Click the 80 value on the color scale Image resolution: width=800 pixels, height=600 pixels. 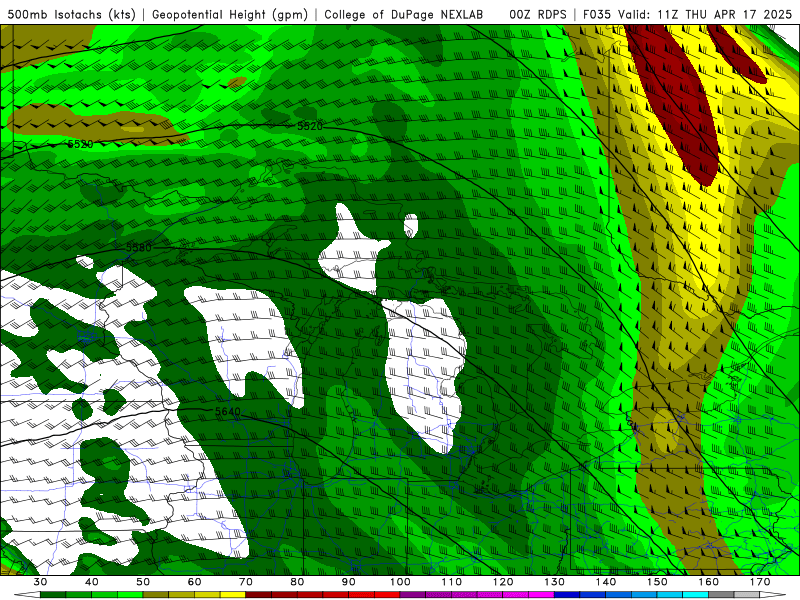click(x=297, y=582)
